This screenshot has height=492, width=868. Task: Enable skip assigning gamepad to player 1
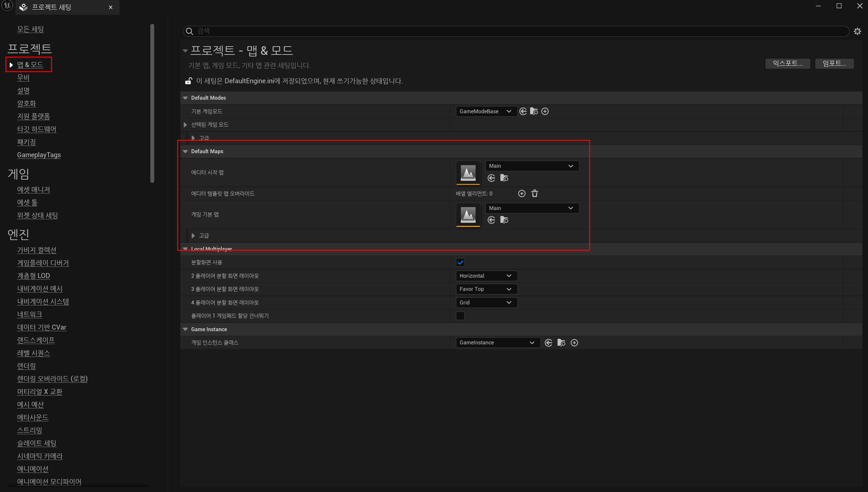[460, 316]
